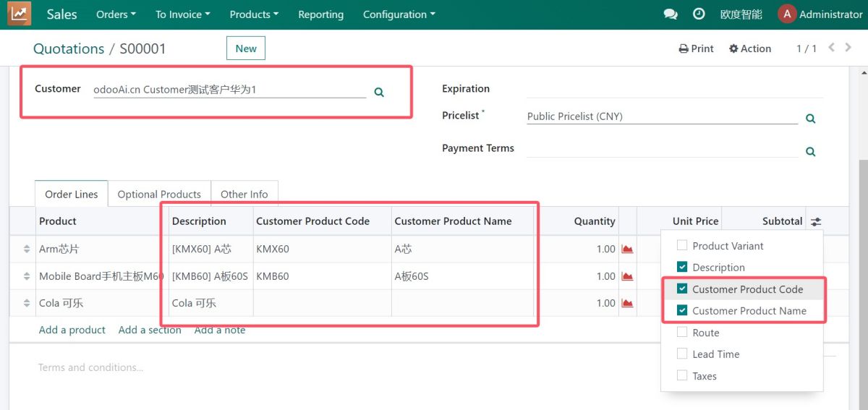Click the Payment Terms search icon
The image size is (868, 410).
[x=811, y=152]
